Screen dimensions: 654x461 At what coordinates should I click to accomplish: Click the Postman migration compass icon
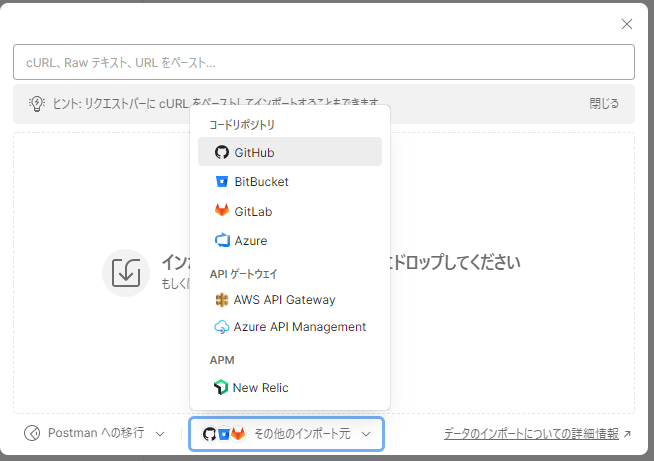(x=32, y=433)
